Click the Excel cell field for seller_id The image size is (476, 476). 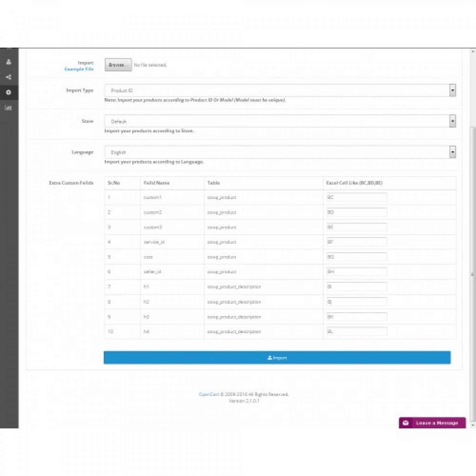tap(356, 272)
